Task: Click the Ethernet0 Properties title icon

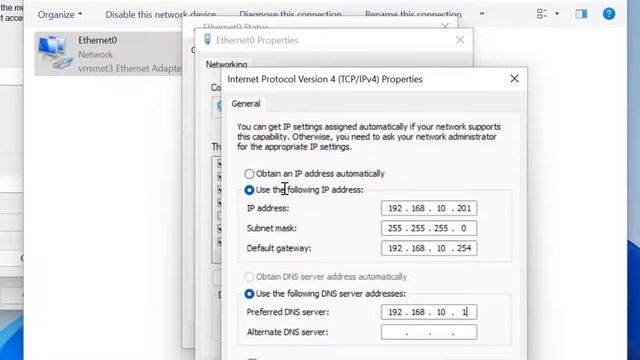Action: pyautogui.click(x=207, y=40)
